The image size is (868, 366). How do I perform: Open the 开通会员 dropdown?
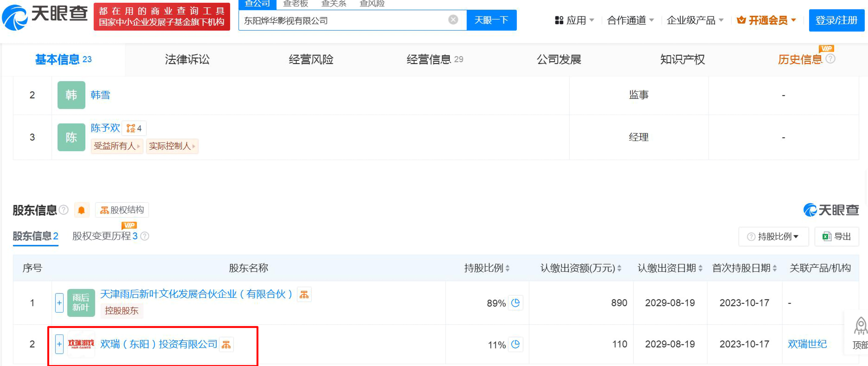766,20
